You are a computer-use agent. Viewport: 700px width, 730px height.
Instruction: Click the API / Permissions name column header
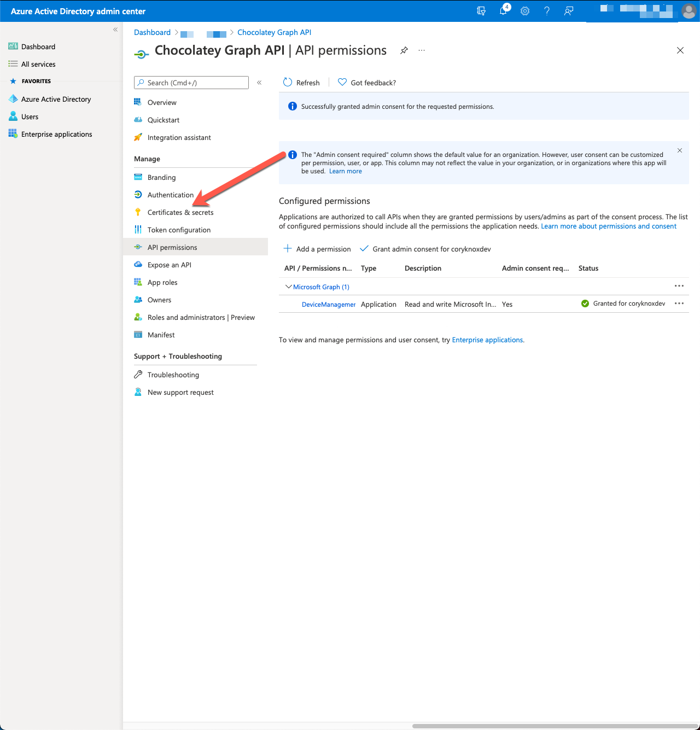tap(318, 268)
